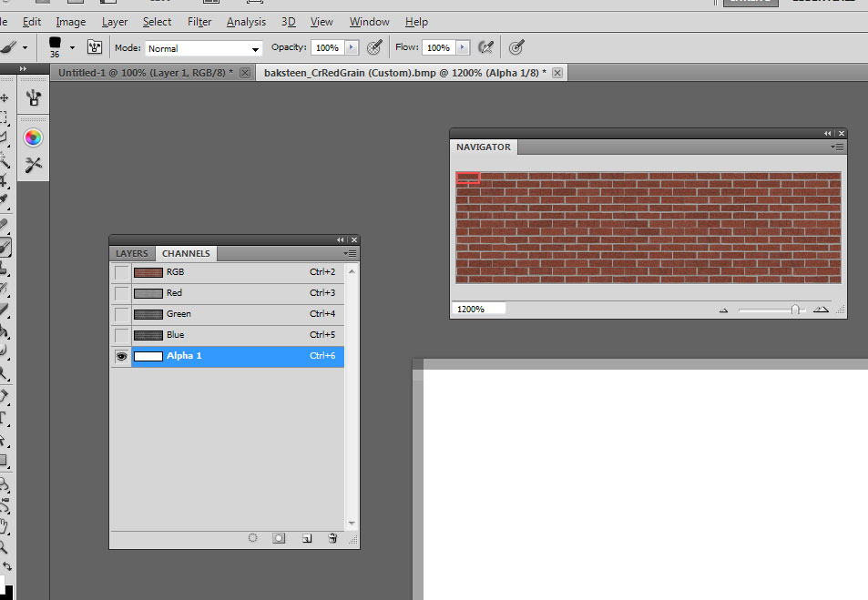This screenshot has width=868, height=600.
Task: Click Load channel as selection icon
Action: [x=253, y=538]
